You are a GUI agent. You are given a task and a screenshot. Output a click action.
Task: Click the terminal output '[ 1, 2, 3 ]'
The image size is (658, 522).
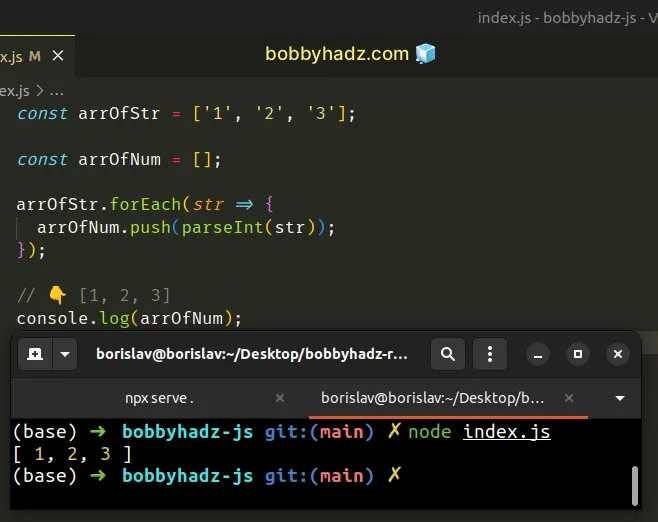(72, 454)
